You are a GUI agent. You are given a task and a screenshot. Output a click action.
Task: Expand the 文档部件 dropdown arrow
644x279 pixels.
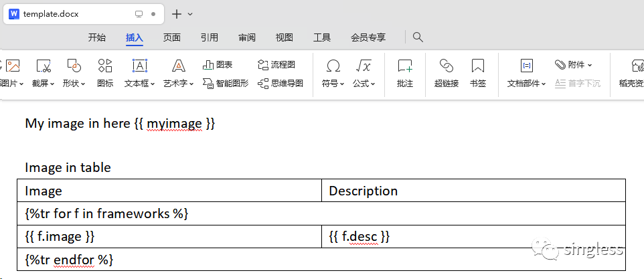coord(544,84)
